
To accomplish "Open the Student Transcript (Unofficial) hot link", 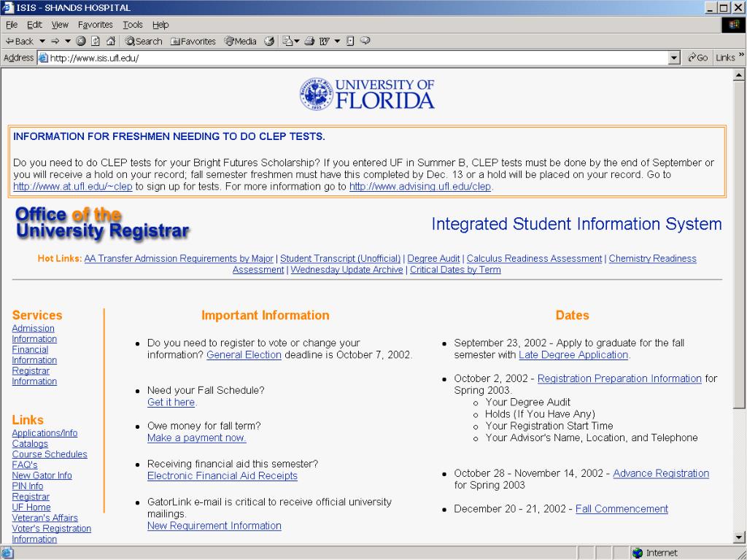I will (x=340, y=259).
